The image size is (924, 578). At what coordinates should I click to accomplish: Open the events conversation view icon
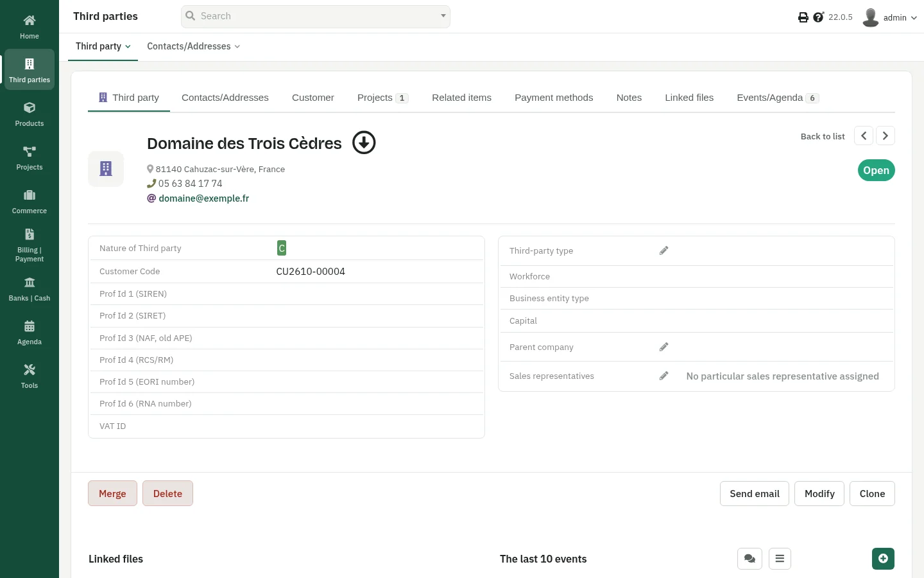749,559
